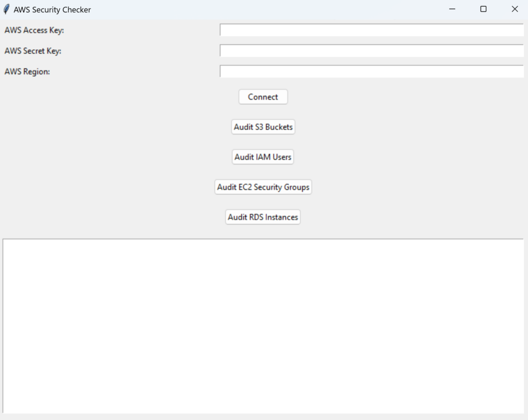Click the AWS Access Key input field
The image size is (528, 420).
pos(372,30)
